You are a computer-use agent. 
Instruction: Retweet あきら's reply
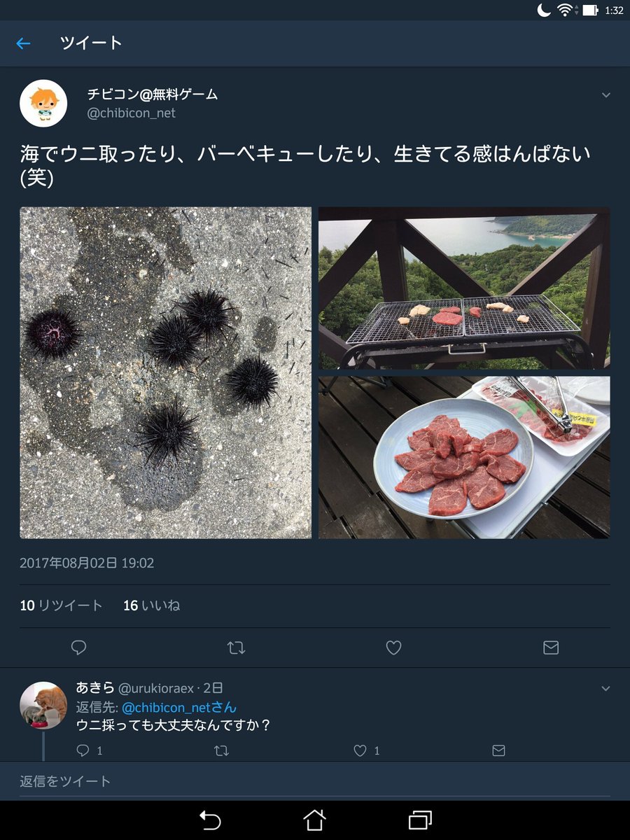(x=221, y=750)
